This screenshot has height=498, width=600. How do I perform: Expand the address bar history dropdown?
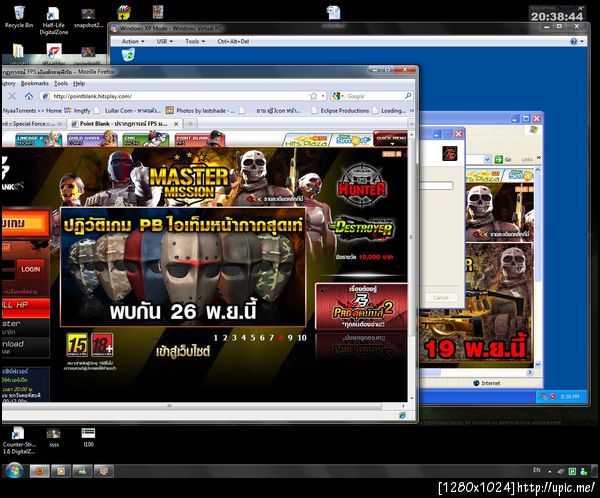[x=323, y=96]
